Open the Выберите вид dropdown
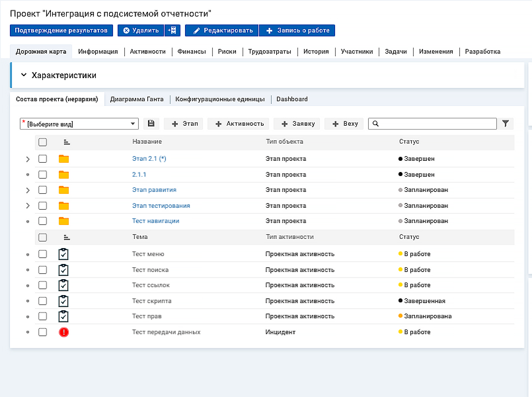This screenshot has height=397, width=532. pyautogui.click(x=79, y=124)
